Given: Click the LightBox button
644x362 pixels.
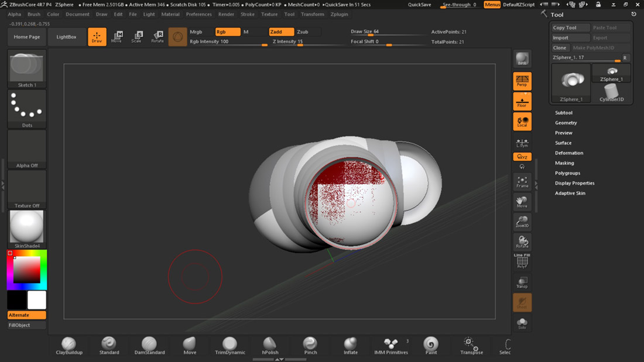Looking at the screenshot, I should point(66,37).
